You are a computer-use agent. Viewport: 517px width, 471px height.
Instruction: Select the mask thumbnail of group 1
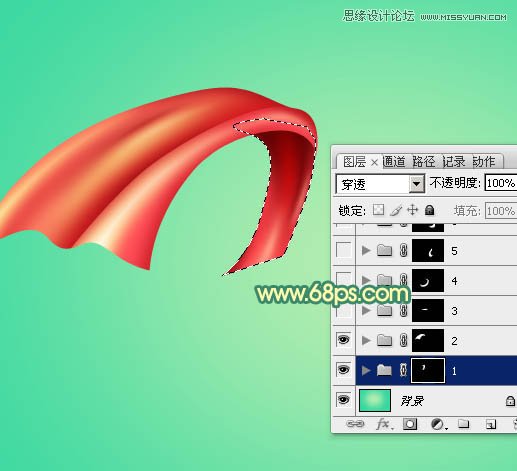pos(428,370)
